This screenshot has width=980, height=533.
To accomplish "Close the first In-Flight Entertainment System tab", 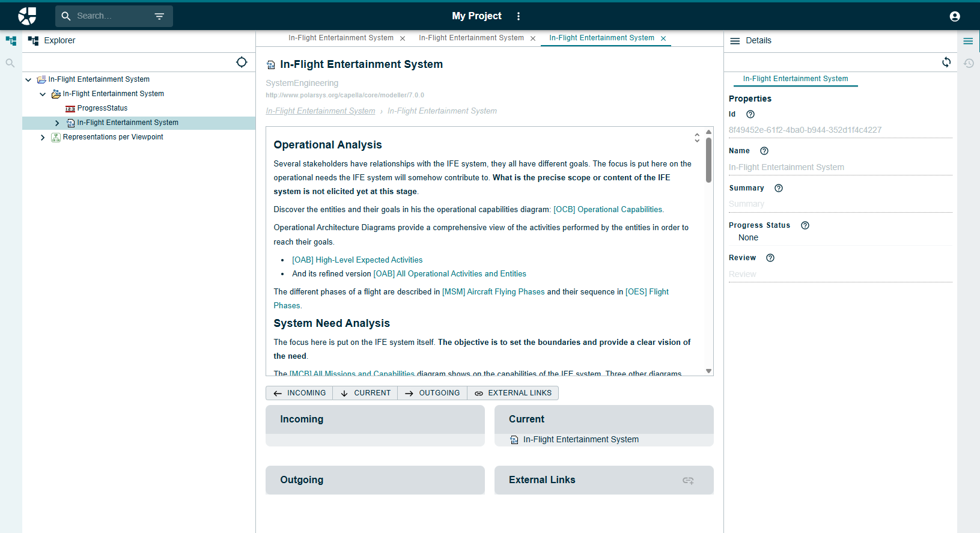I will click(x=403, y=38).
